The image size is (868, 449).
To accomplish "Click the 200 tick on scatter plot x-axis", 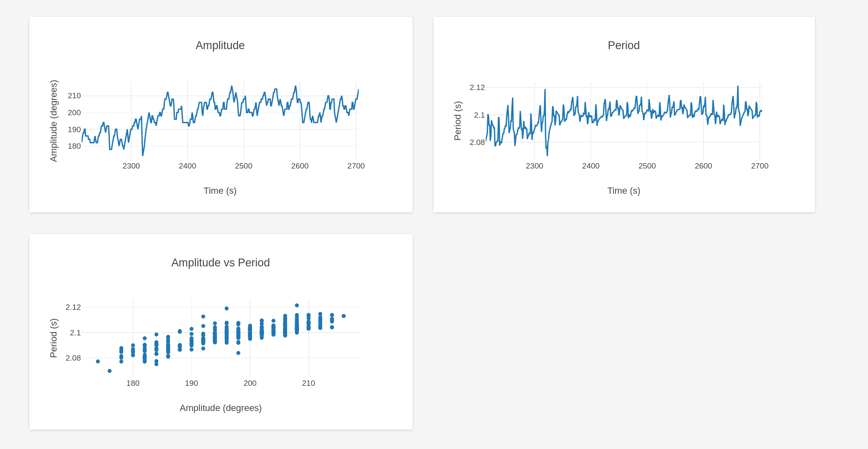I will [x=250, y=383].
